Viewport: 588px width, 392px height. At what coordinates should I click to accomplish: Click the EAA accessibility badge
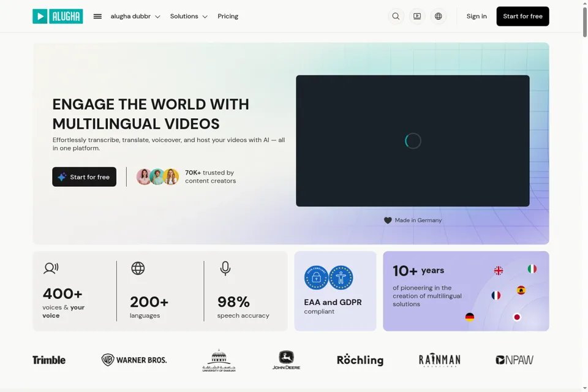(x=341, y=277)
